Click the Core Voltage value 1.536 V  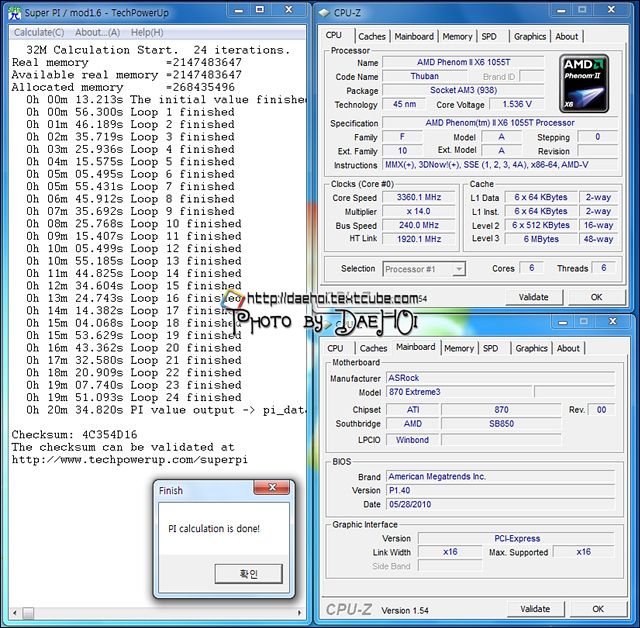click(x=517, y=104)
